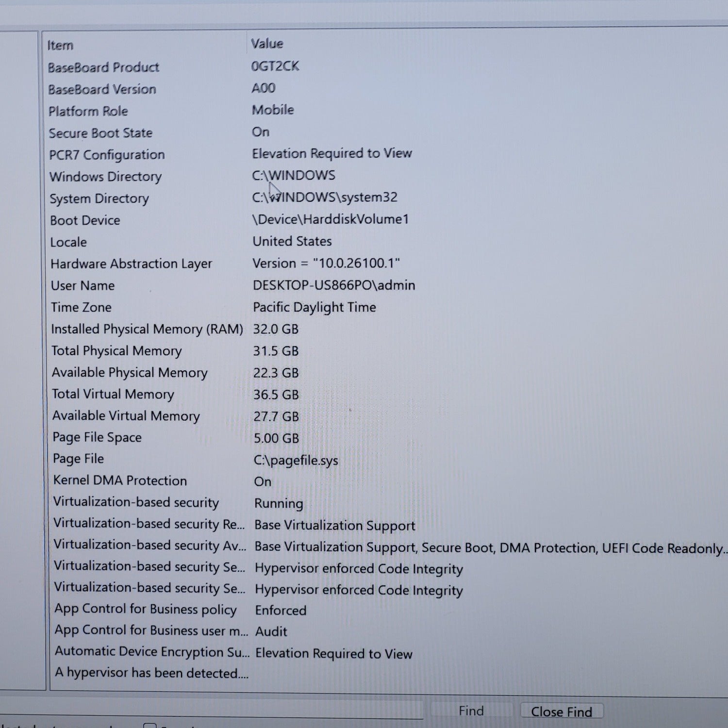
Task: Select the Page File Space row
Action: [x=97, y=438]
